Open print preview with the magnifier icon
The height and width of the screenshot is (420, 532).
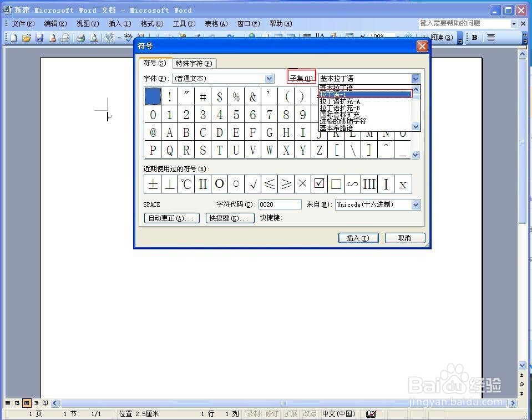[x=94, y=38]
